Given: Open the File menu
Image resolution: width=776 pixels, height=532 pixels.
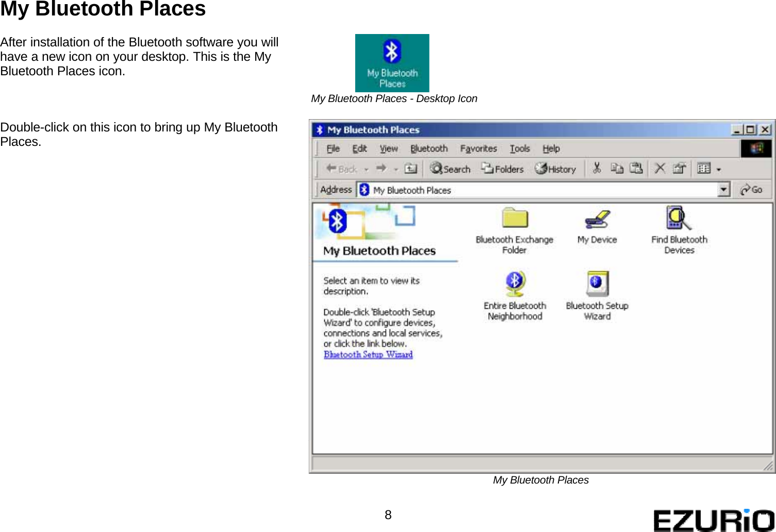Looking at the screenshot, I should pos(333,148).
